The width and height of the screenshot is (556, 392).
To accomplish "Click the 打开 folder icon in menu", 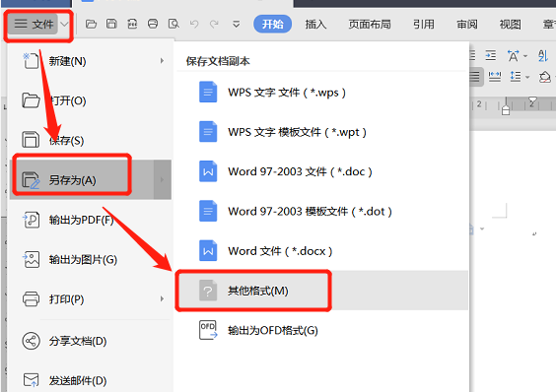I will click(31, 100).
